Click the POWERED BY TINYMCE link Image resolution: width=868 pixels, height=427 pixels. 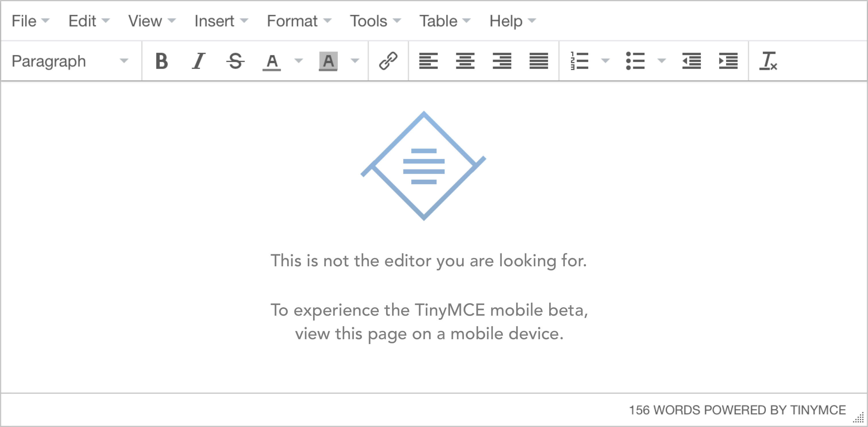click(775, 410)
